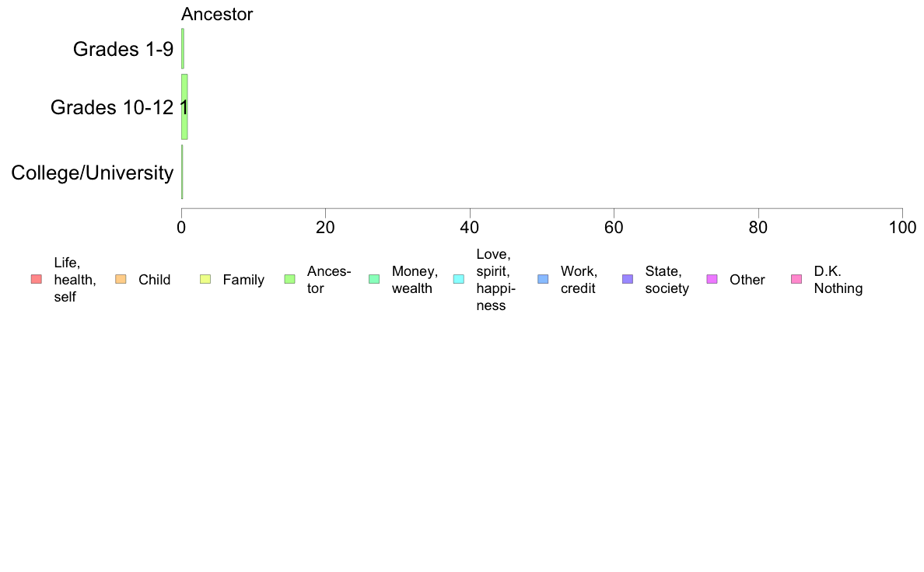This screenshot has width=924, height=572.
Task: Select the Work, credit legend swatch
Action: (x=544, y=279)
